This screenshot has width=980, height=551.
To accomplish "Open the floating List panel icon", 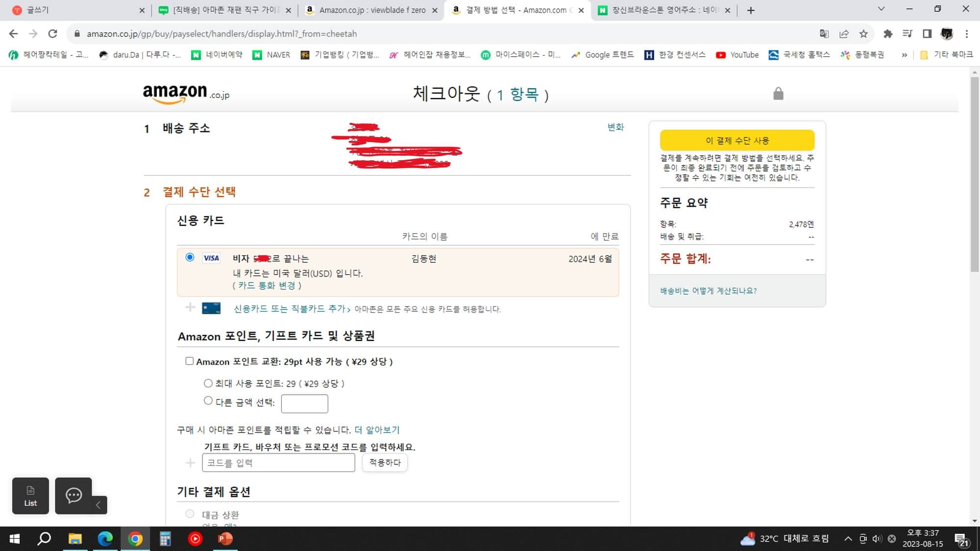I will (x=30, y=496).
